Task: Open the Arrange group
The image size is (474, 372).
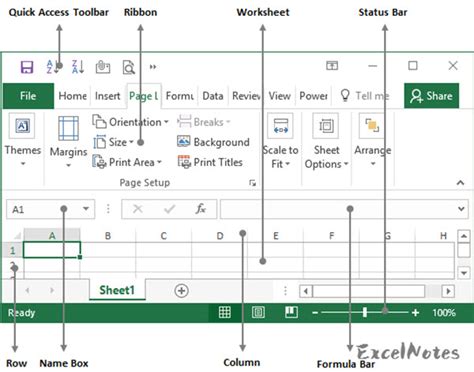Action: point(373,139)
